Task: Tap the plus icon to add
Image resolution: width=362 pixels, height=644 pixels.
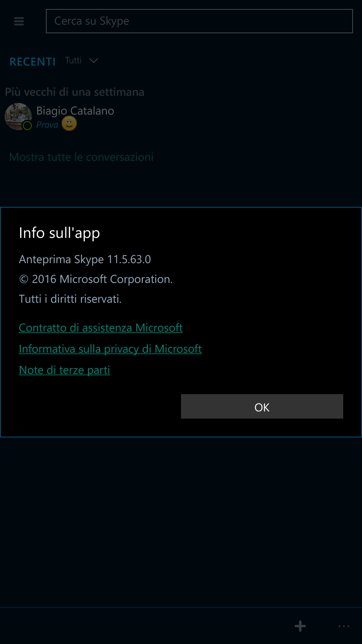Action: pos(300,626)
